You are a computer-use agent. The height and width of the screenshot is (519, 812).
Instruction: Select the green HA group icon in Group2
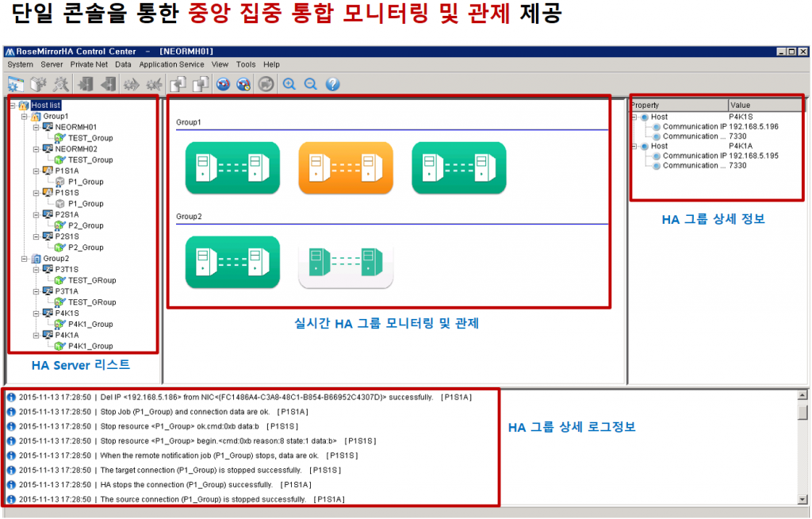232,261
